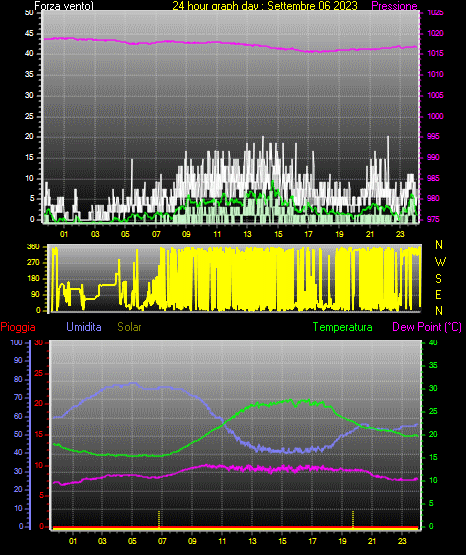Click the green 'Temperatura' legend label
Viewport: 466px width, 555px height.
click(343, 327)
